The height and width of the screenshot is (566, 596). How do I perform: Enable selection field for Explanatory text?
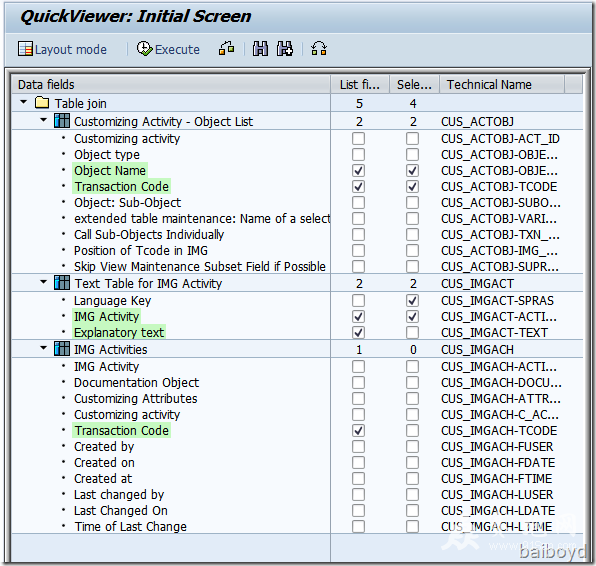pyautogui.click(x=412, y=333)
